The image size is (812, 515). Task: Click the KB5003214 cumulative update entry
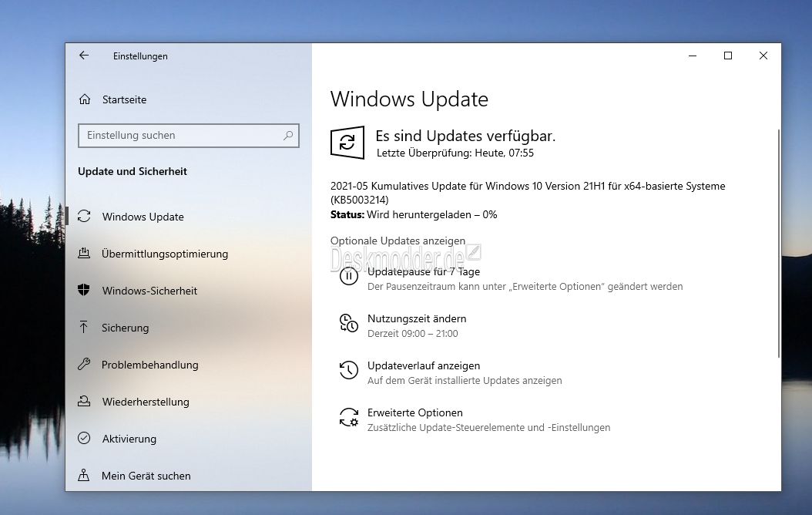click(x=528, y=193)
